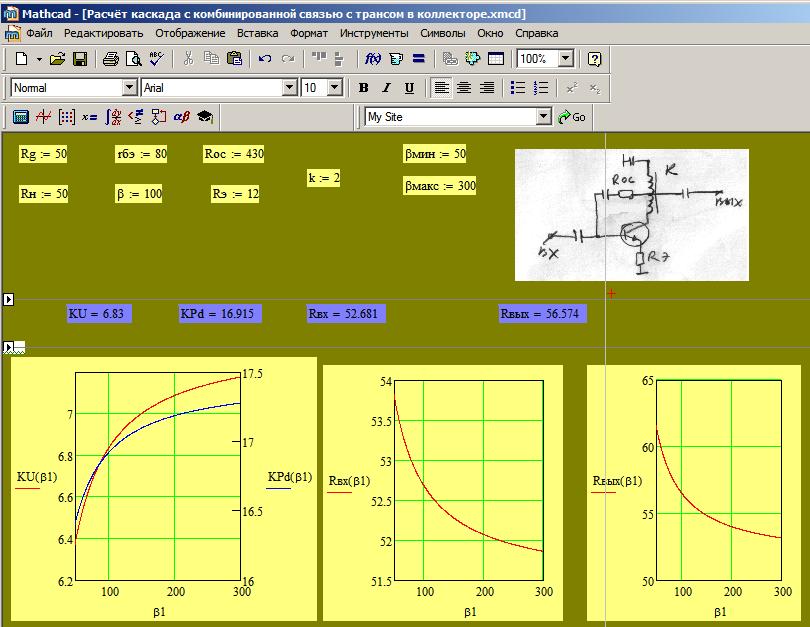Open the Normal style dropdown

click(x=129, y=88)
